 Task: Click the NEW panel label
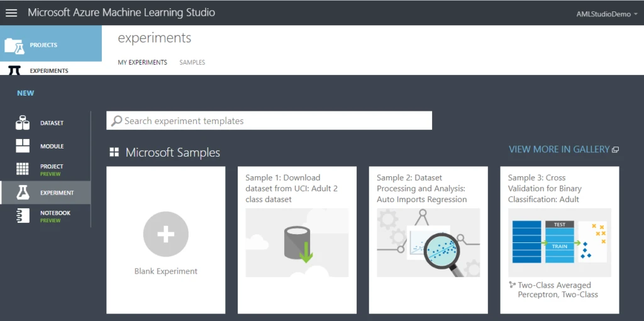click(26, 93)
